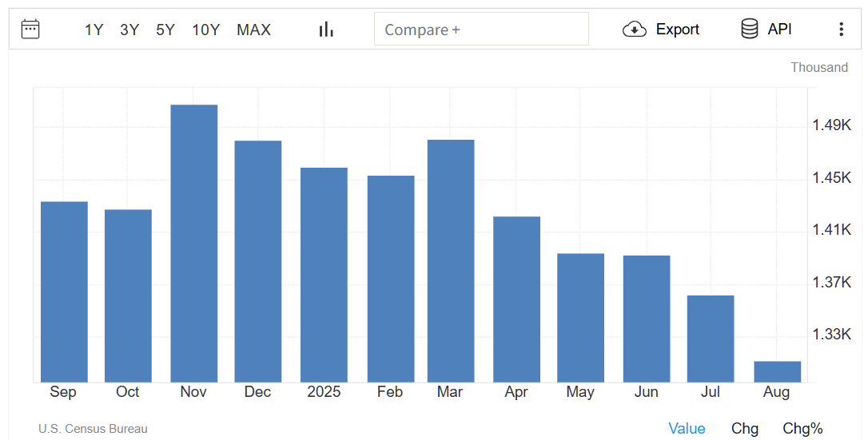Click the March bar in the chart
Viewport: 868px width, 440px height.
click(451, 261)
